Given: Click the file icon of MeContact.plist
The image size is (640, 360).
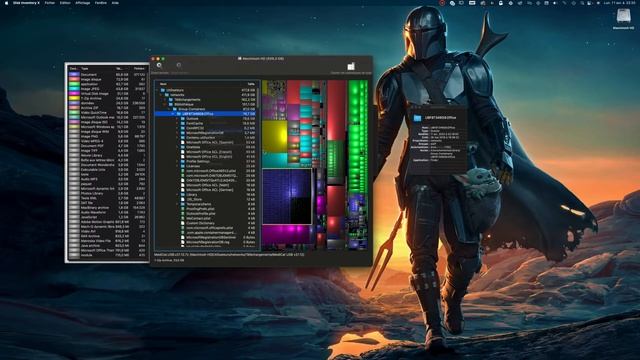Looking at the screenshot, I should click(x=183, y=218).
